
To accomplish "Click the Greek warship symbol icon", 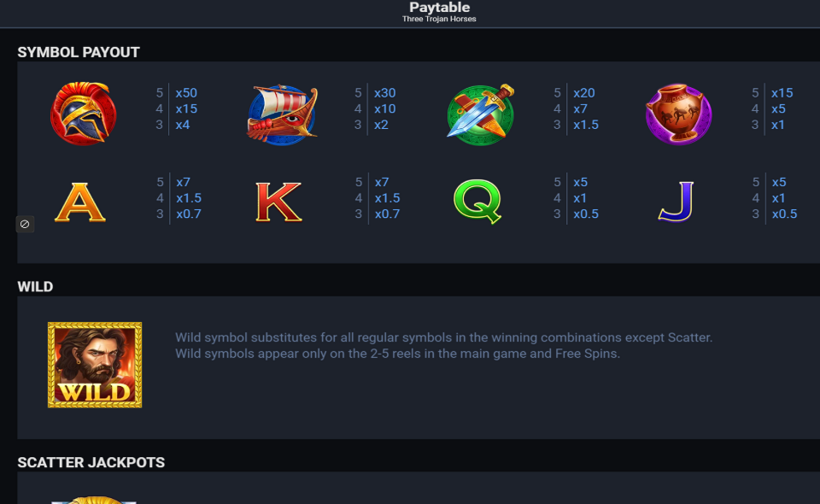I will [282, 114].
